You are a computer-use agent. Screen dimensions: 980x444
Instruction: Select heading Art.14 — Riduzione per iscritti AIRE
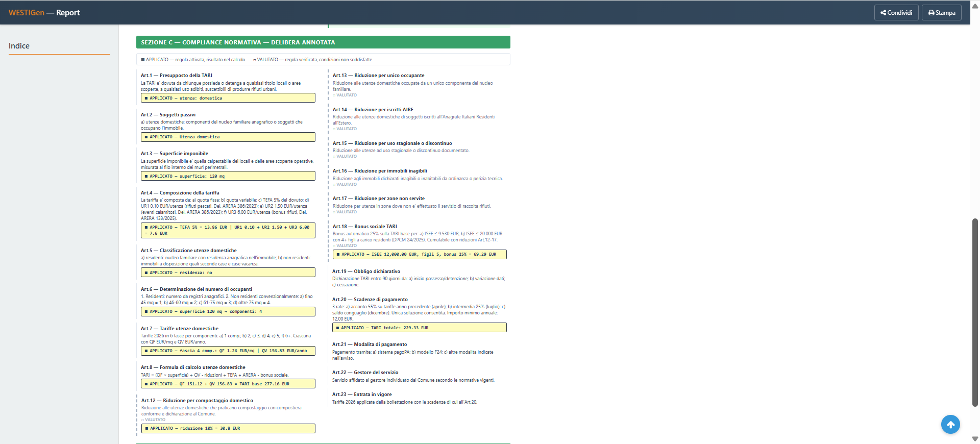pos(373,110)
